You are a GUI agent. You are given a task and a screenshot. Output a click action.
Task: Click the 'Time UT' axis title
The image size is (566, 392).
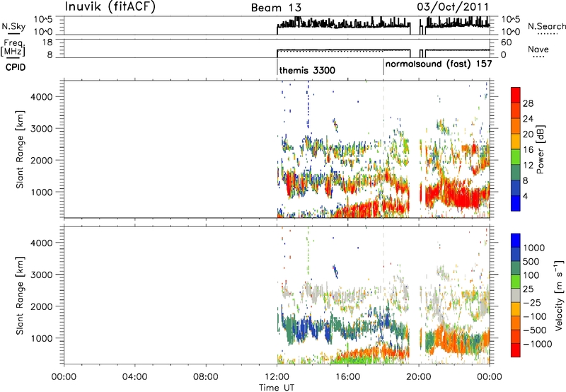(277, 388)
